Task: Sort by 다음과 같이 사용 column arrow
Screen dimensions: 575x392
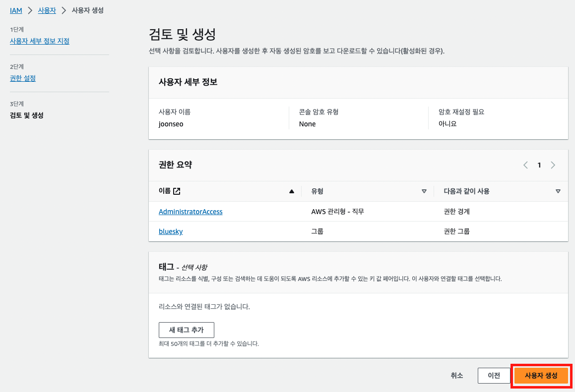Action: tap(558, 191)
